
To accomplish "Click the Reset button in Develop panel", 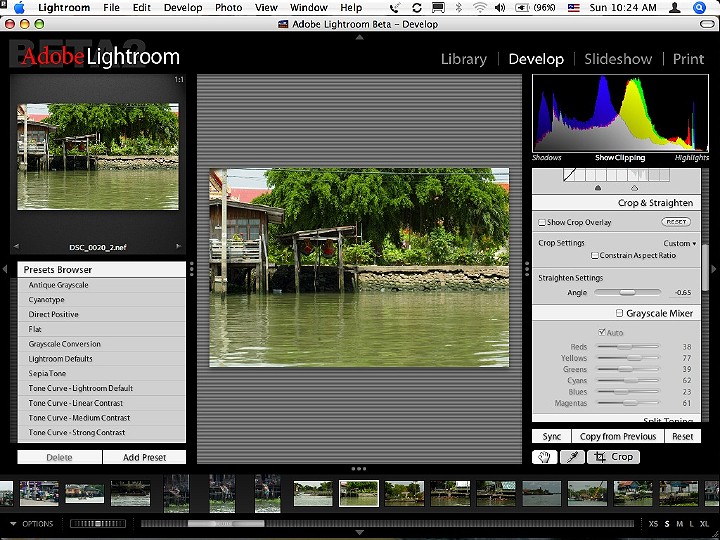I will (683, 436).
